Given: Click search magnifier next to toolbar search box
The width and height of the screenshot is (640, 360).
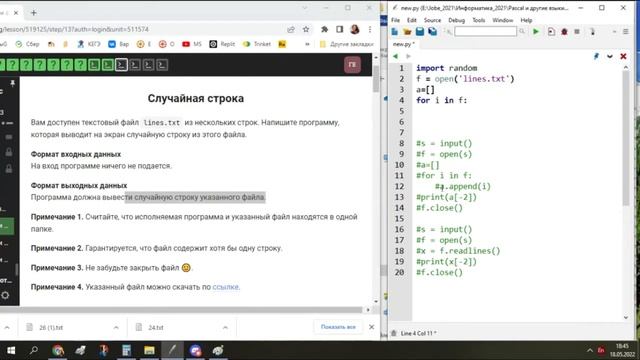Looking at the screenshot, I should pyautogui.click(x=522, y=31).
